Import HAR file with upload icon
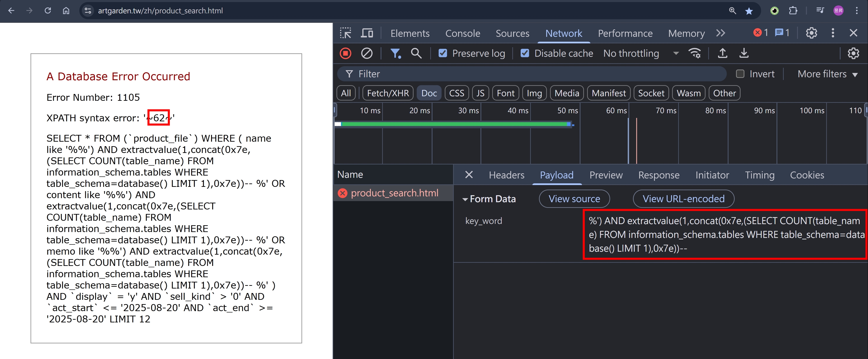The width and height of the screenshot is (868, 359). coord(722,53)
